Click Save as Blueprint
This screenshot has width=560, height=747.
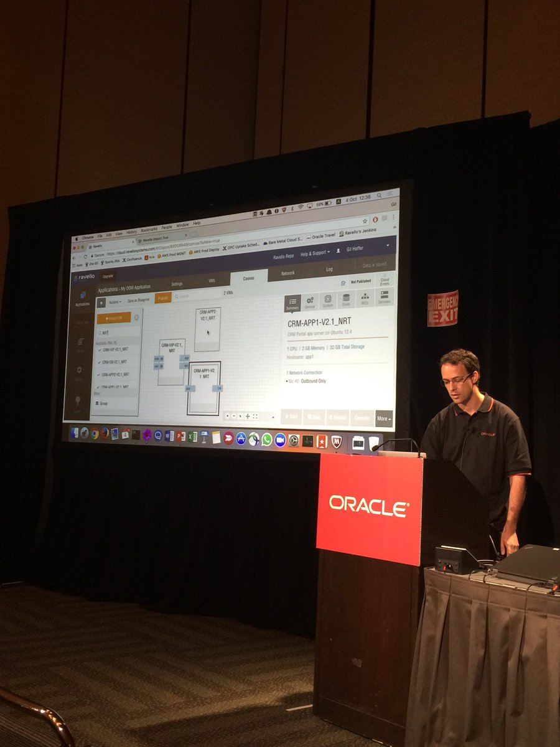pos(138,300)
